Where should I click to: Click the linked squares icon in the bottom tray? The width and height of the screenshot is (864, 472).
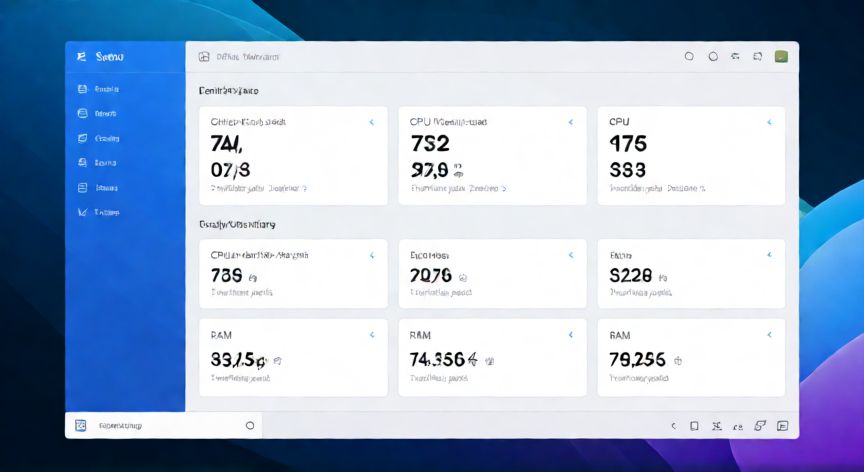[760, 426]
